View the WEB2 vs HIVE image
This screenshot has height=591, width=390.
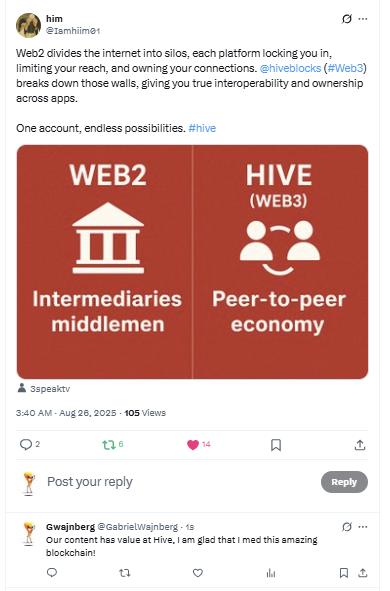coord(192,262)
